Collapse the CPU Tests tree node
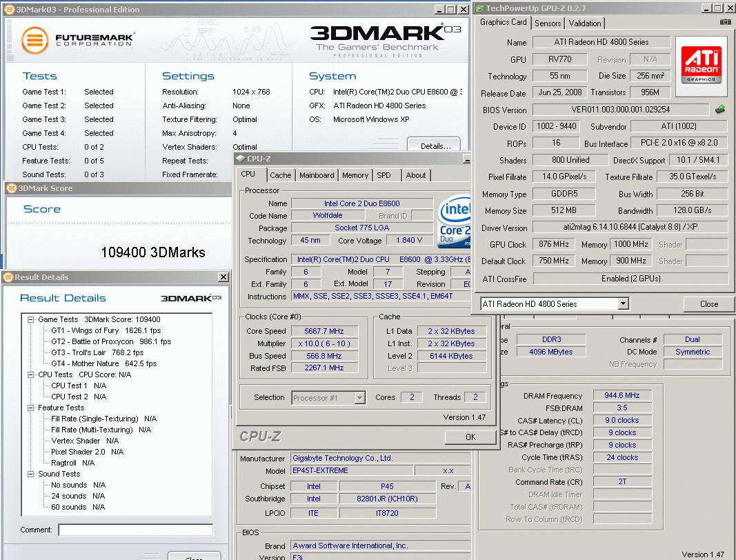Screen dimensions: 736x560 click(31, 374)
